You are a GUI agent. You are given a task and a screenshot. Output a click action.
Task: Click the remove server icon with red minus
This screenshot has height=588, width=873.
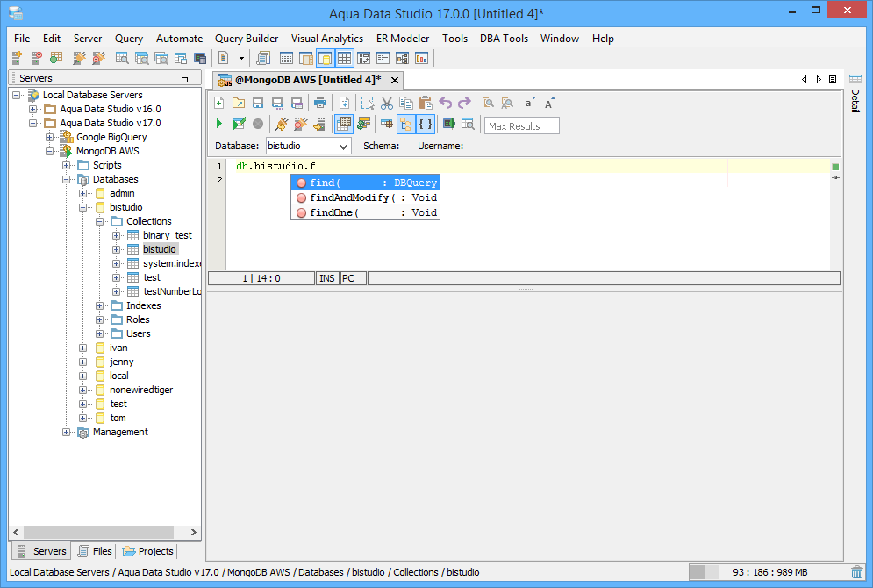pyautogui.click(x=36, y=58)
